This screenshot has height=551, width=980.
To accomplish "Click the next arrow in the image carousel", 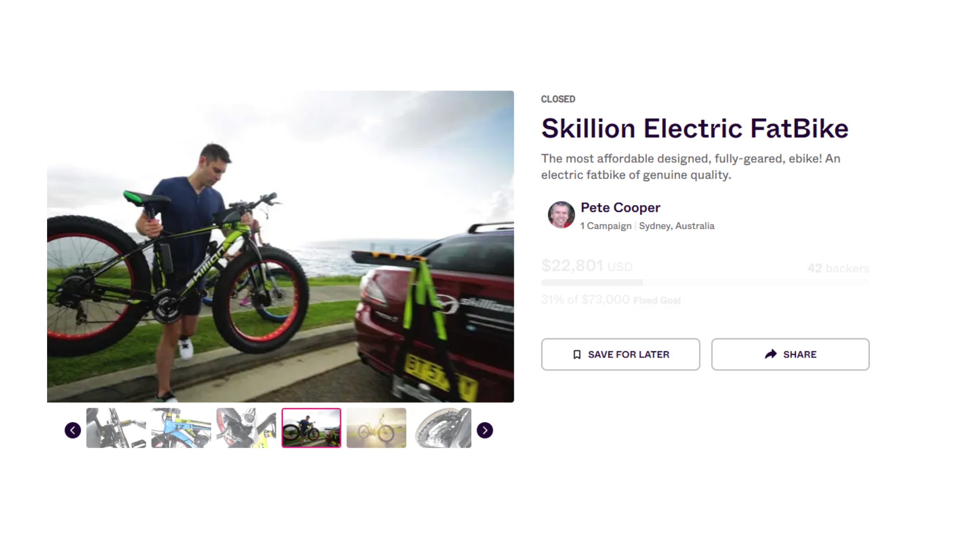I will [485, 430].
